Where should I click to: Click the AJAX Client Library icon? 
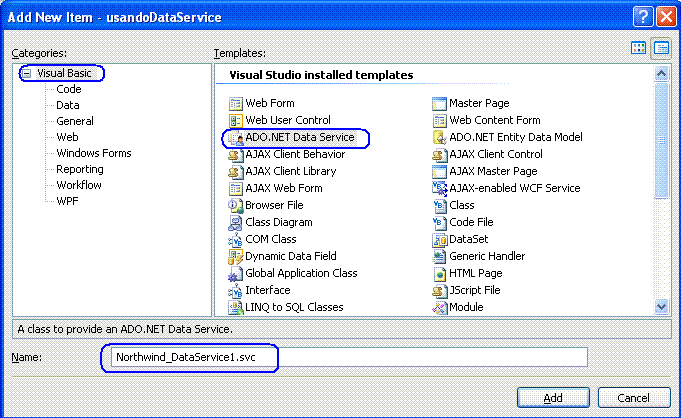coord(235,172)
